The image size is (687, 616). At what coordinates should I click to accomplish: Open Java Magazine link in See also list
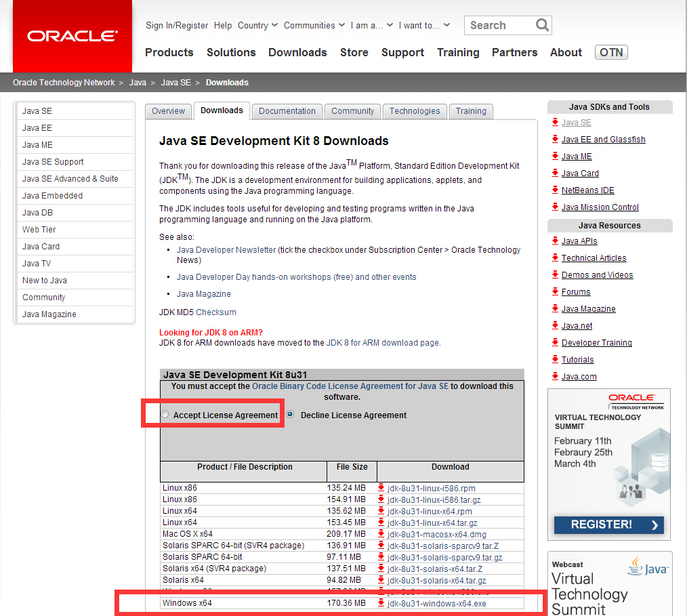pos(203,294)
